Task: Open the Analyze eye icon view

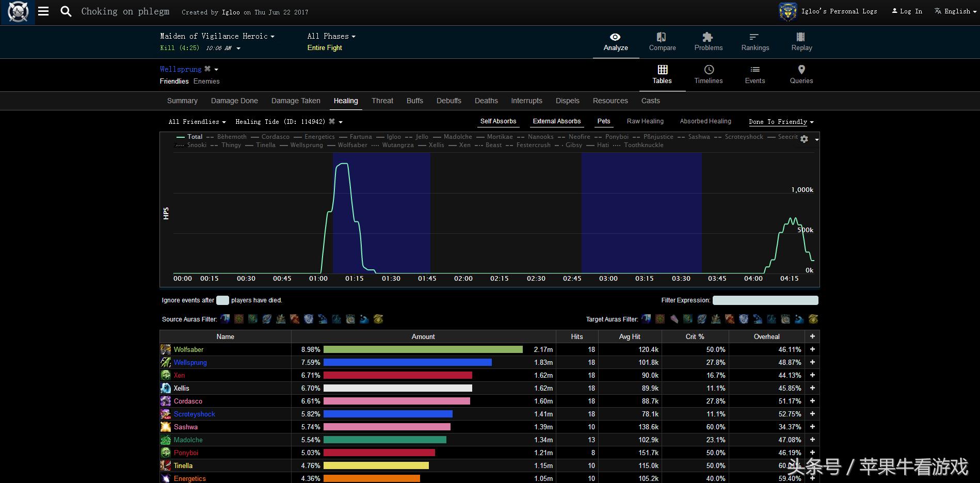Action: (615, 37)
